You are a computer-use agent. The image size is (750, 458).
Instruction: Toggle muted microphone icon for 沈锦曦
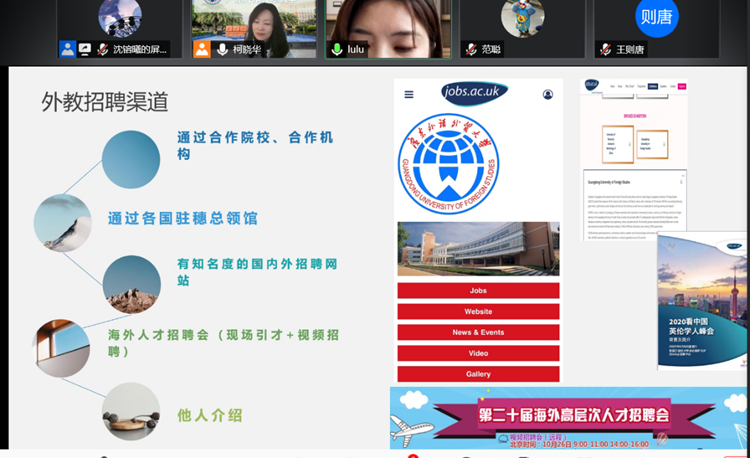pos(102,49)
